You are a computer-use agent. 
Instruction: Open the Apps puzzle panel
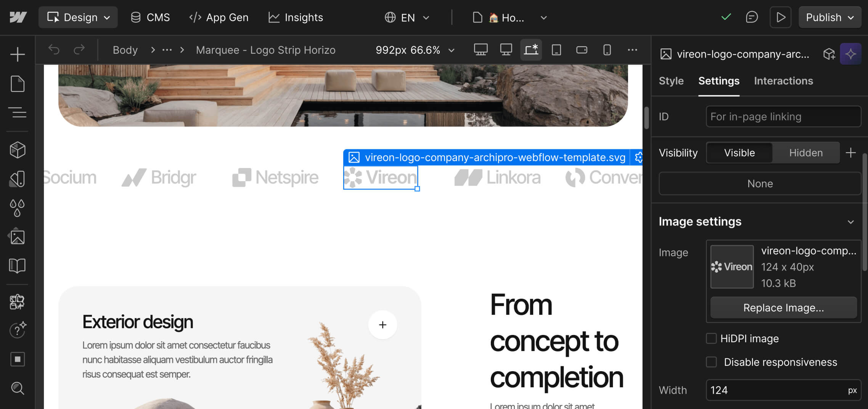tap(18, 302)
